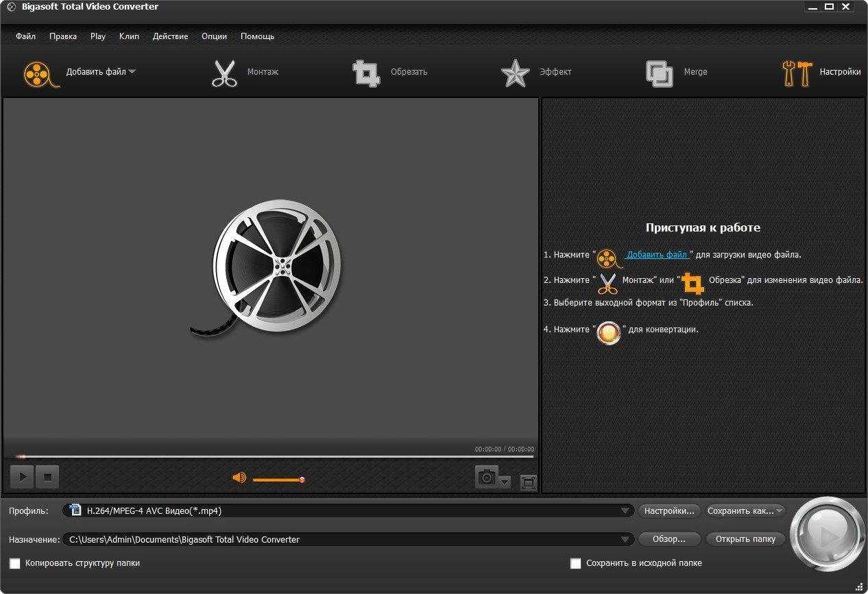Open the snapshot options dropdown arrow
This screenshot has width=868, height=594.
[x=505, y=482]
